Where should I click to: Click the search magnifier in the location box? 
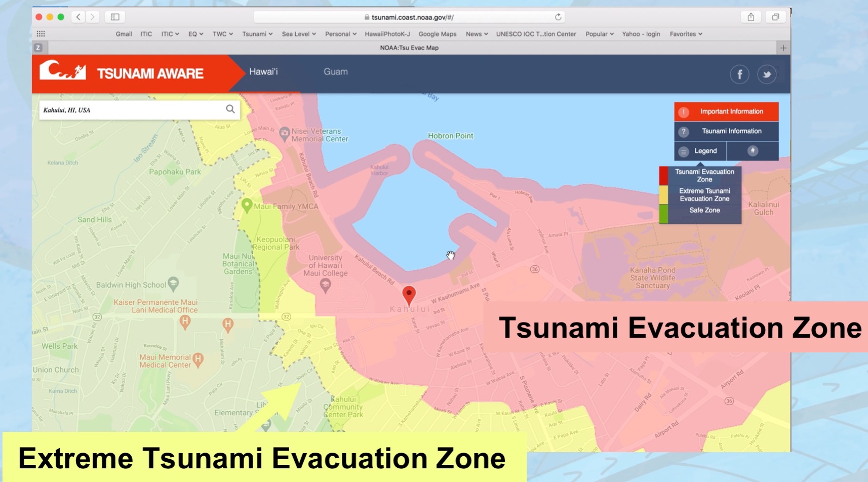[x=231, y=109]
